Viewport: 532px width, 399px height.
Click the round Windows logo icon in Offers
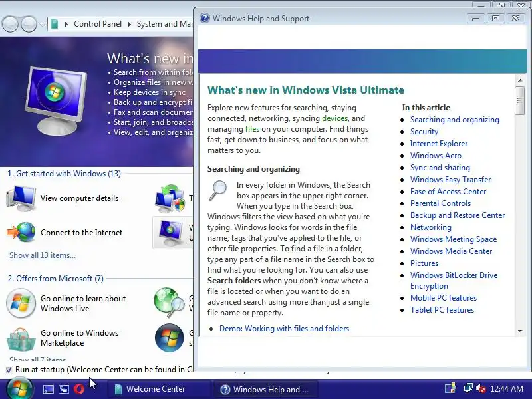(169, 338)
